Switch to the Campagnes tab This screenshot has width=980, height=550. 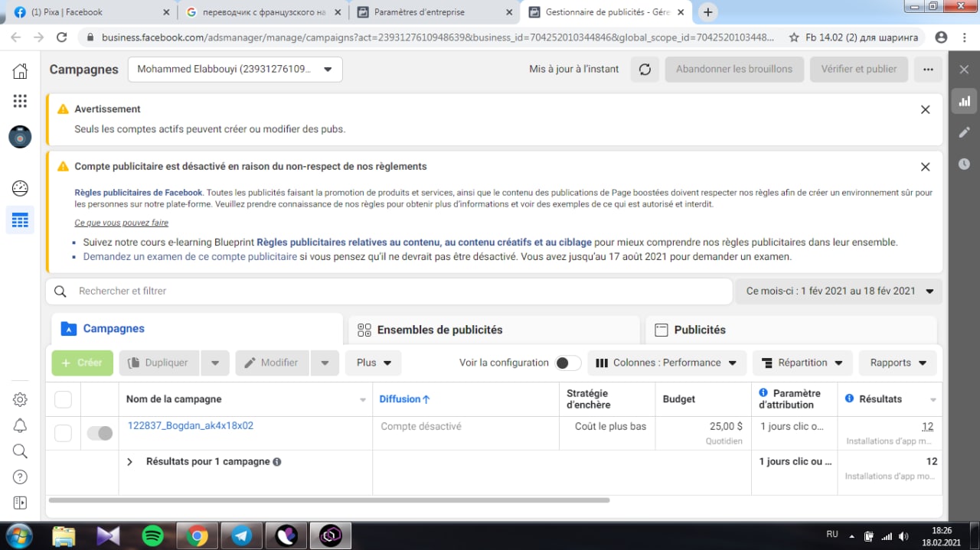(x=197, y=329)
